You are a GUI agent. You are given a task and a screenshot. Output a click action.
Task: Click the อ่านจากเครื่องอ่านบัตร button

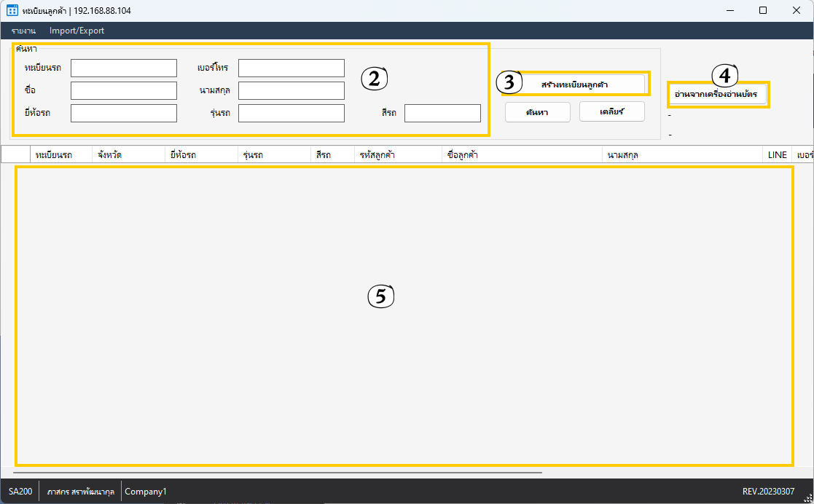(716, 95)
